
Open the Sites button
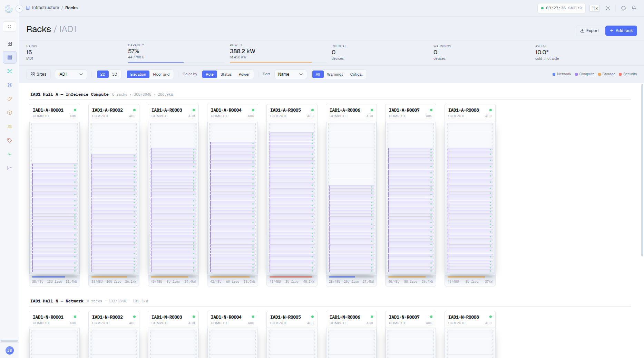coord(39,74)
